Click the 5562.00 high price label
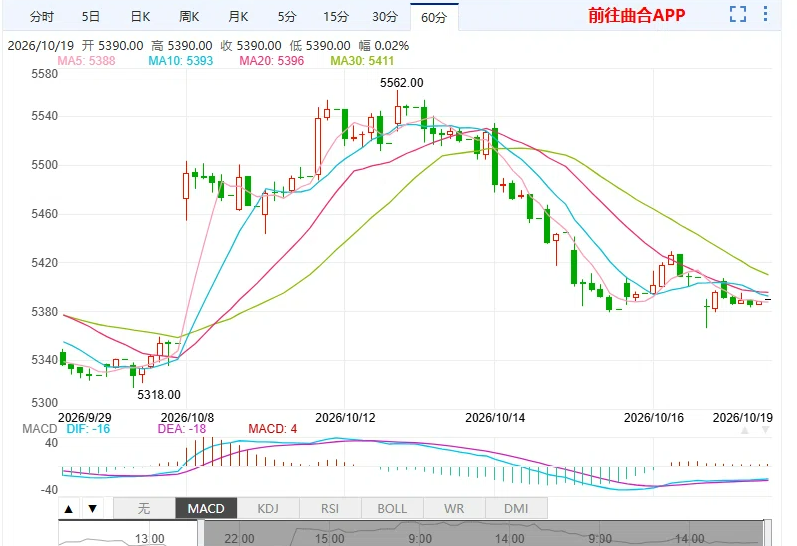Screen dimensions: 797x546 click(x=402, y=82)
